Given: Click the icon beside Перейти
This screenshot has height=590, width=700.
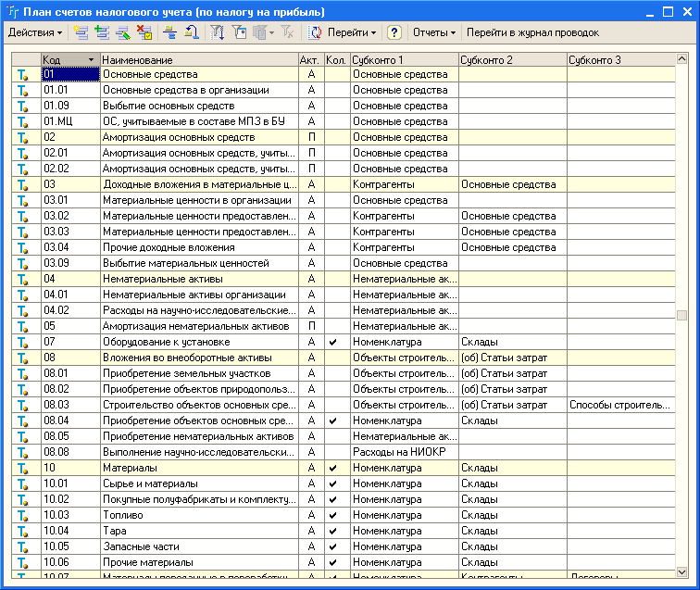Looking at the screenshot, I should pos(315,32).
